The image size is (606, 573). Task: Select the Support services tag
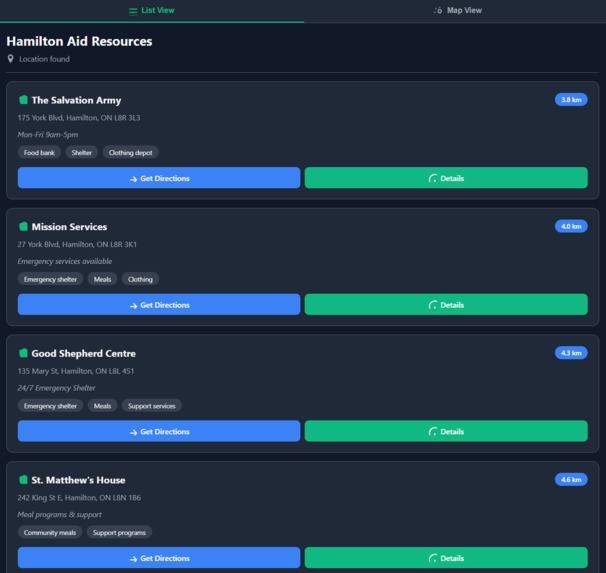152,406
